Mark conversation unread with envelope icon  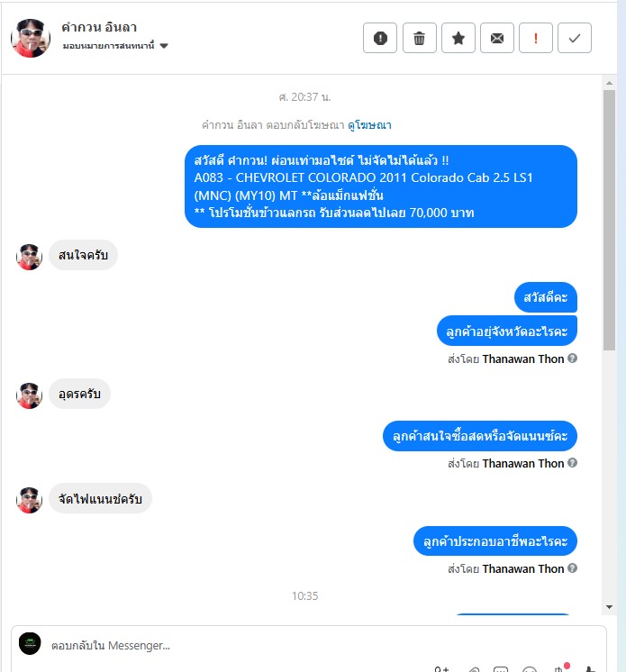(497, 38)
